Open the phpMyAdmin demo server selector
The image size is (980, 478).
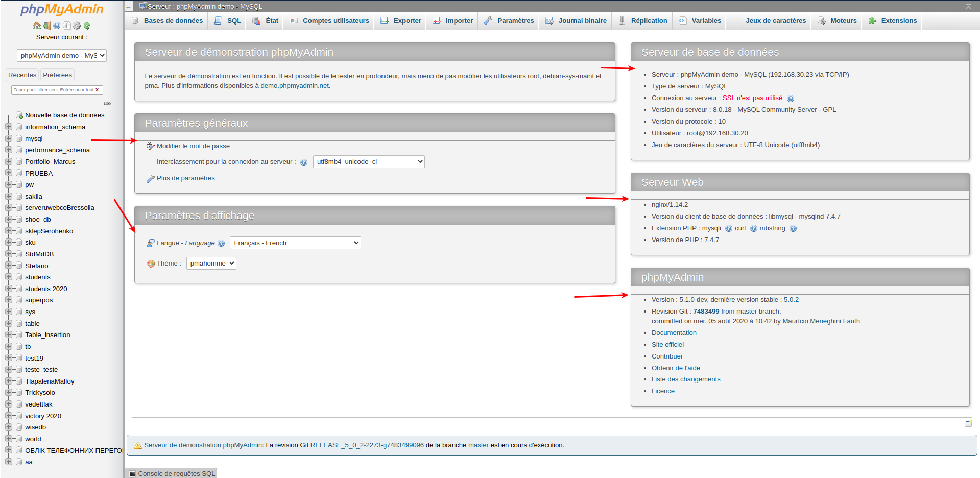click(61, 55)
